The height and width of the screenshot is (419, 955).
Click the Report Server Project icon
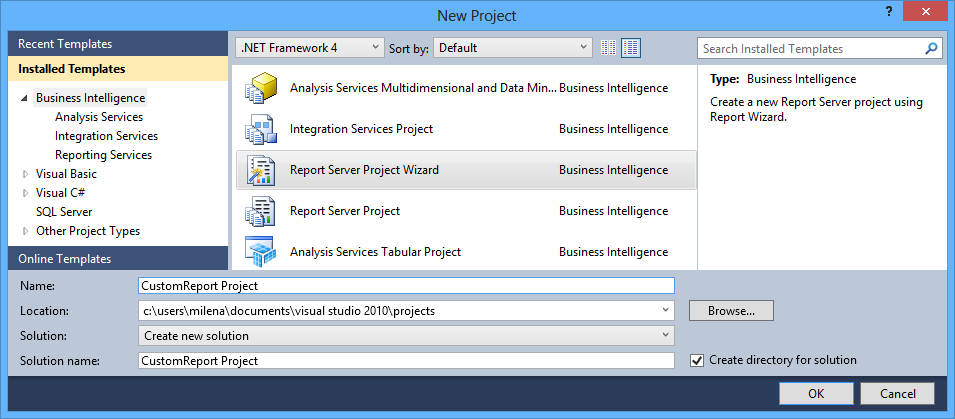[260, 211]
